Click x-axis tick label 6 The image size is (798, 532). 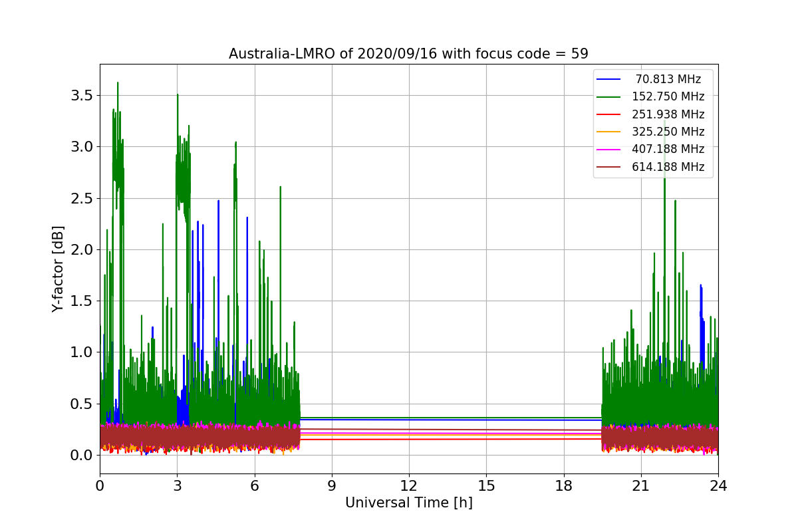coord(254,485)
